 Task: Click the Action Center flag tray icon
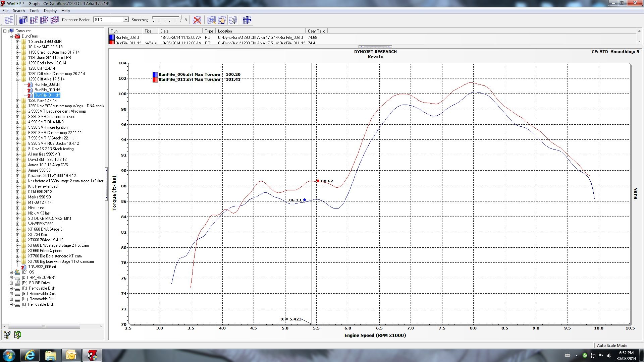(601, 355)
